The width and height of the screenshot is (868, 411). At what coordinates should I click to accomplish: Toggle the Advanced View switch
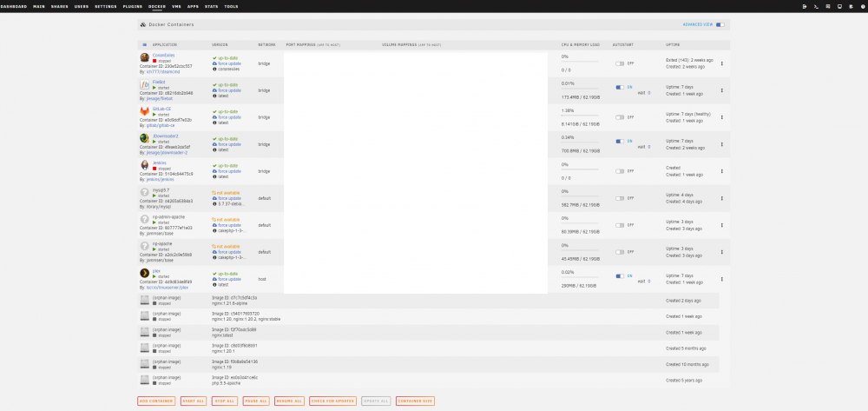pyautogui.click(x=720, y=25)
